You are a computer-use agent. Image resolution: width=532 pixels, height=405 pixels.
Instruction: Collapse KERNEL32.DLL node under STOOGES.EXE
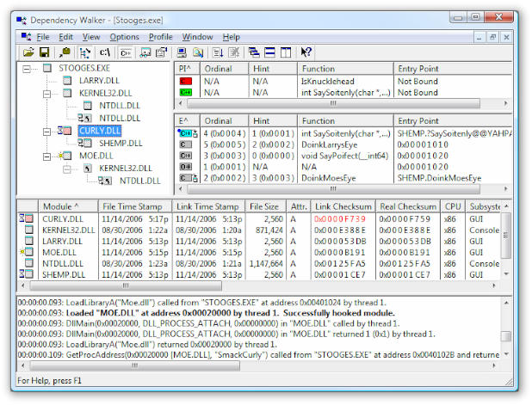coord(46,94)
